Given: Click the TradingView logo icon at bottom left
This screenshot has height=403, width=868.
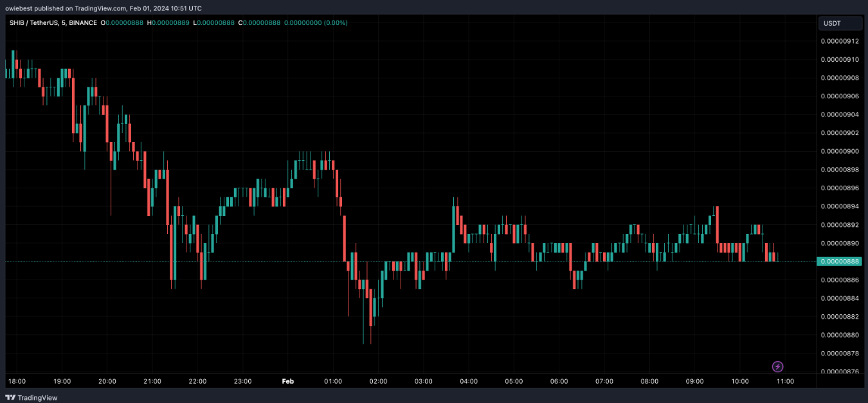Looking at the screenshot, I should (10, 398).
